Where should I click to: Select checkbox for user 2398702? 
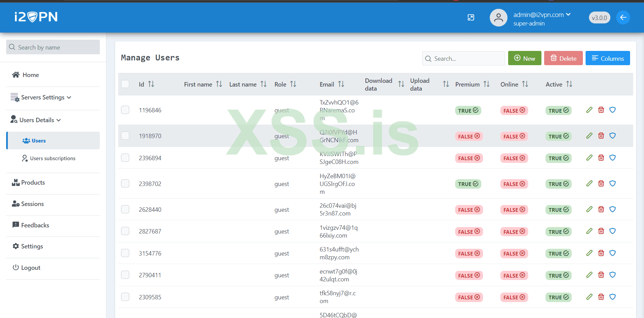(x=125, y=184)
